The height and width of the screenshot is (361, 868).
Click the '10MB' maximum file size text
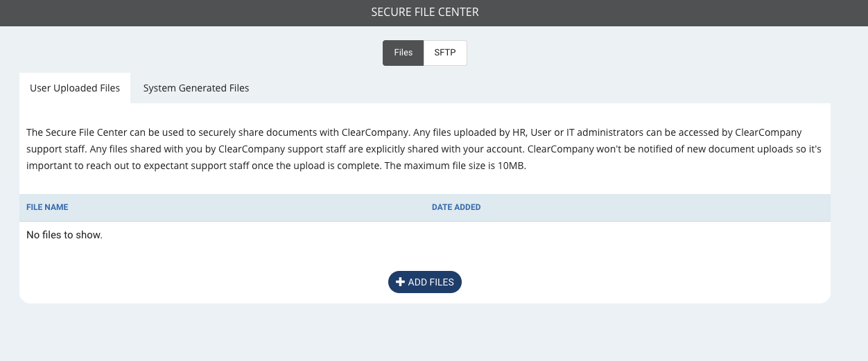click(x=512, y=166)
